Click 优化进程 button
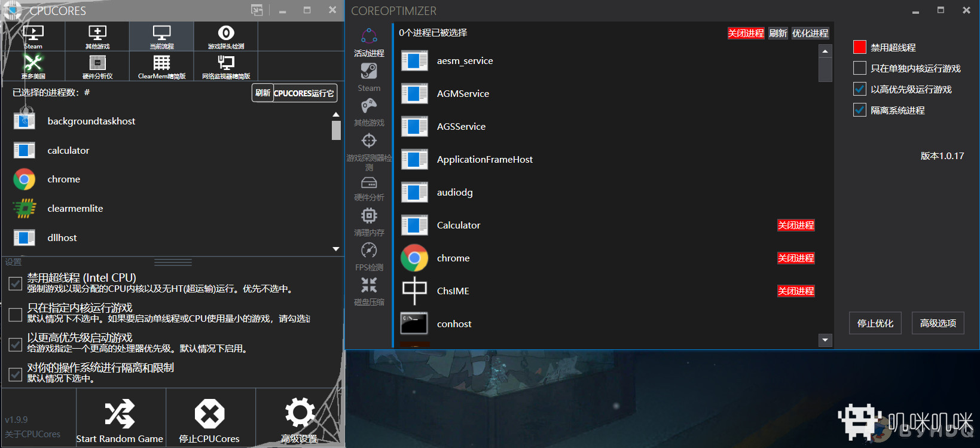 click(x=810, y=33)
